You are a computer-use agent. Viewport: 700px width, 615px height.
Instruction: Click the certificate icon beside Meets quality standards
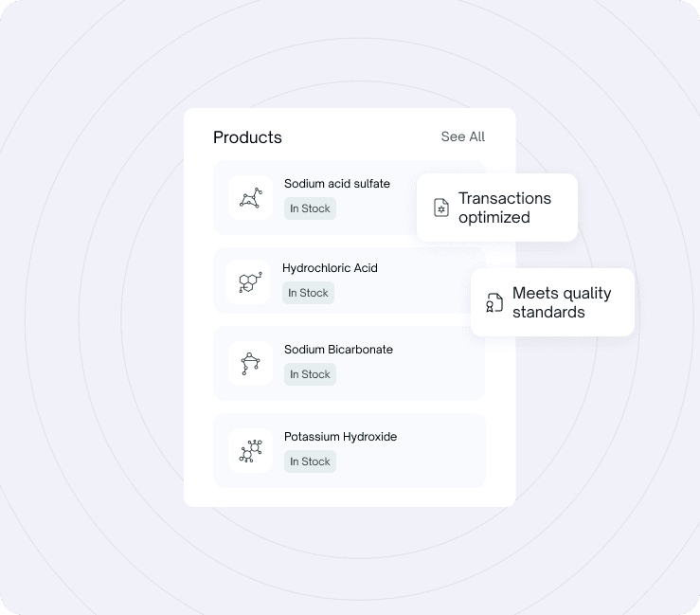(x=494, y=302)
